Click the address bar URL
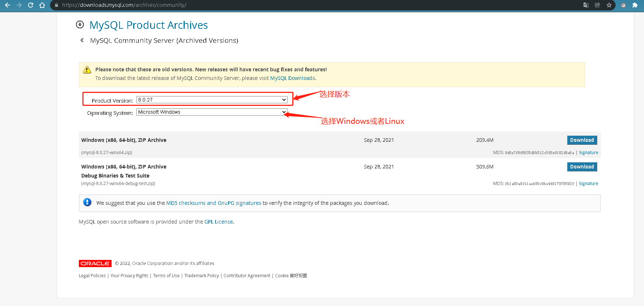Screen dimensions: 644x306 (x=124, y=5)
